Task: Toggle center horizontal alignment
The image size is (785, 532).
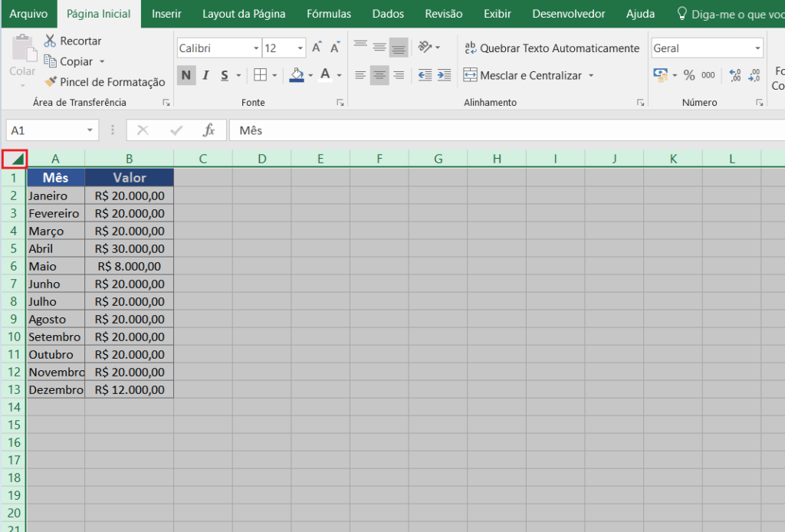Action: click(379, 75)
